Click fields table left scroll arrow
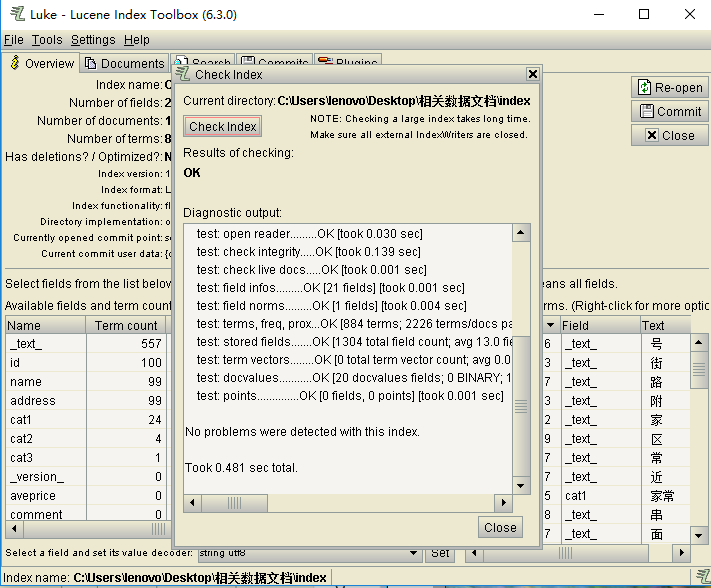The width and height of the screenshot is (711, 588). [x=15, y=529]
